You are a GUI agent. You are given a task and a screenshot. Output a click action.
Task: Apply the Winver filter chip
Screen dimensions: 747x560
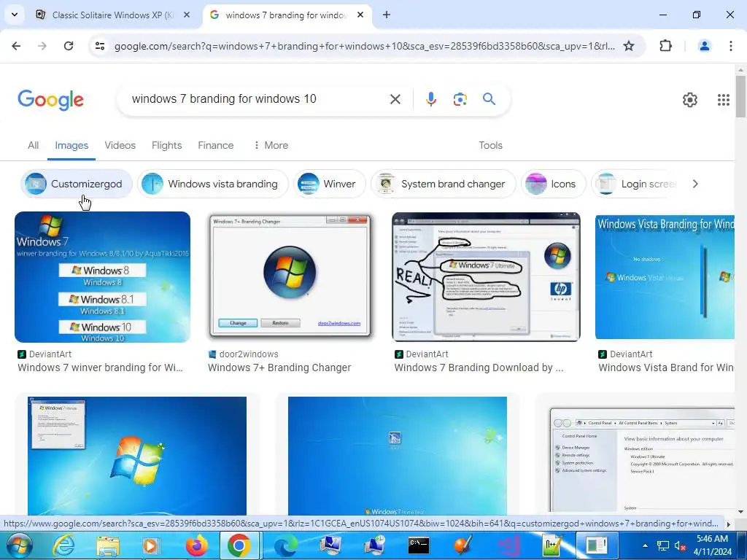point(330,184)
